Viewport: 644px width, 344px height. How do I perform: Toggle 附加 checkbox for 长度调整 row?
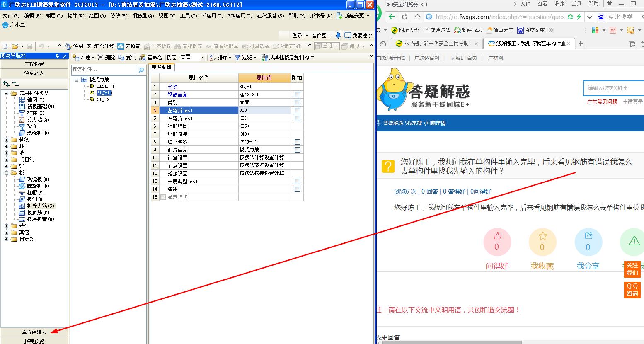pos(297,182)
